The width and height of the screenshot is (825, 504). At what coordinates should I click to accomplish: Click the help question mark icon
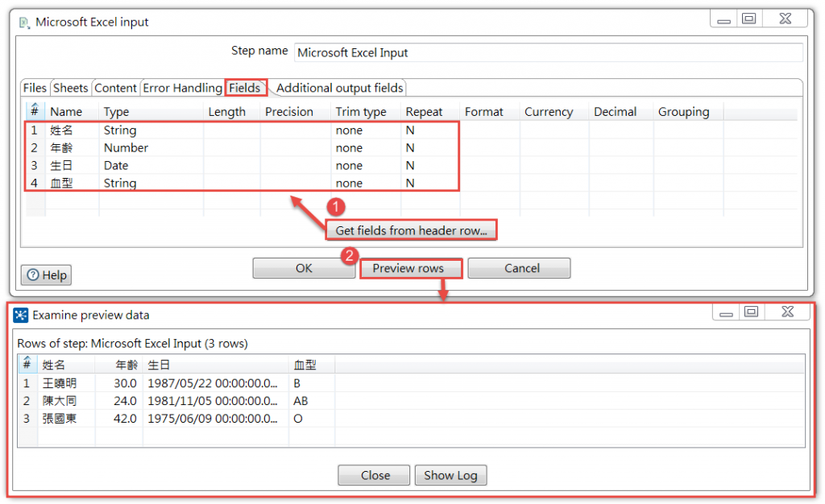(33, 275)
